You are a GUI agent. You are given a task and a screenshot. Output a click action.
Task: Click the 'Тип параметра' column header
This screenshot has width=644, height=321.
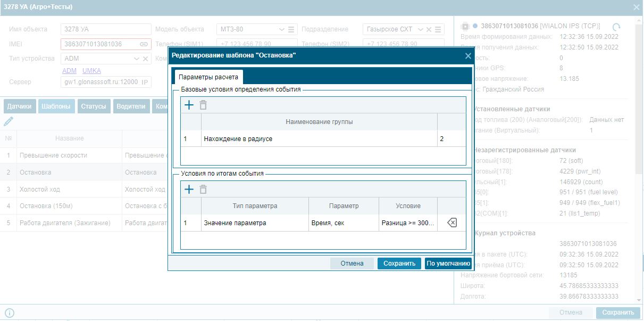[x=255, y=206]
